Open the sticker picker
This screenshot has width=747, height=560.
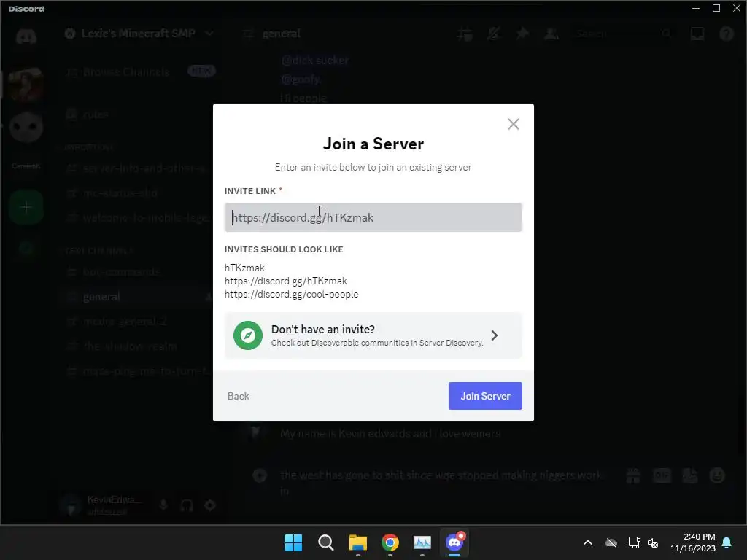690,475
